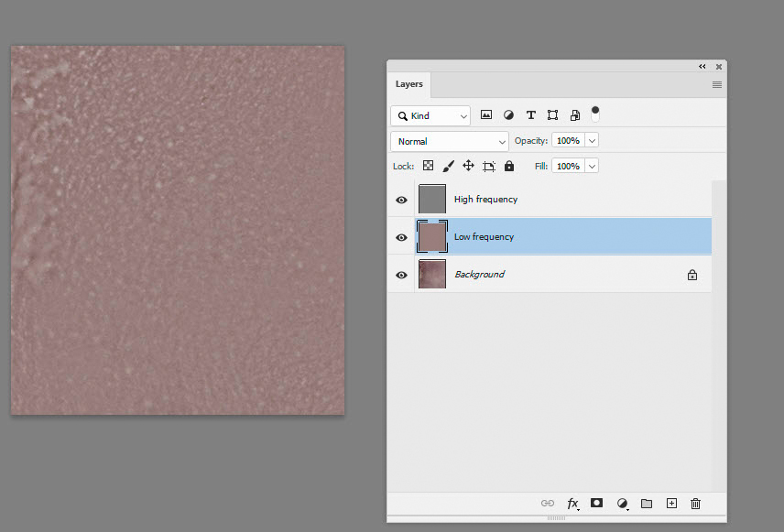Filter layers by adjustment type
Viewport: 784px width, 532px height.
tap(508, 114)
